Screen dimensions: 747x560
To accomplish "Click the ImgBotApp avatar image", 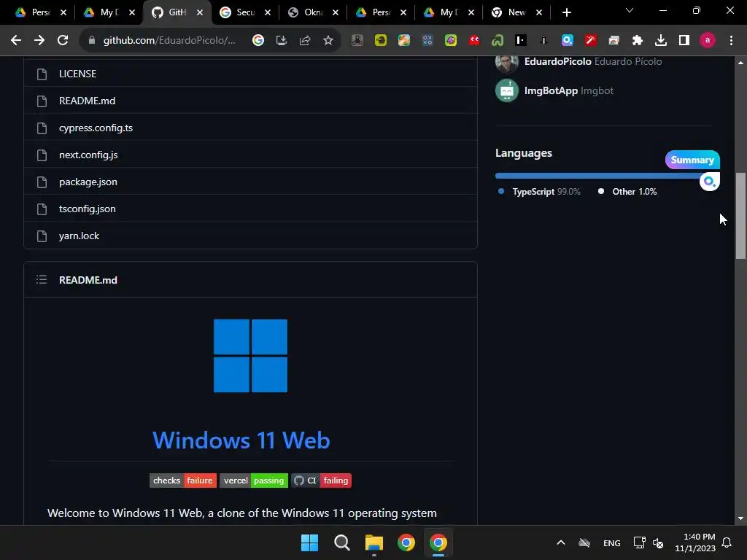I will point(507,90).
